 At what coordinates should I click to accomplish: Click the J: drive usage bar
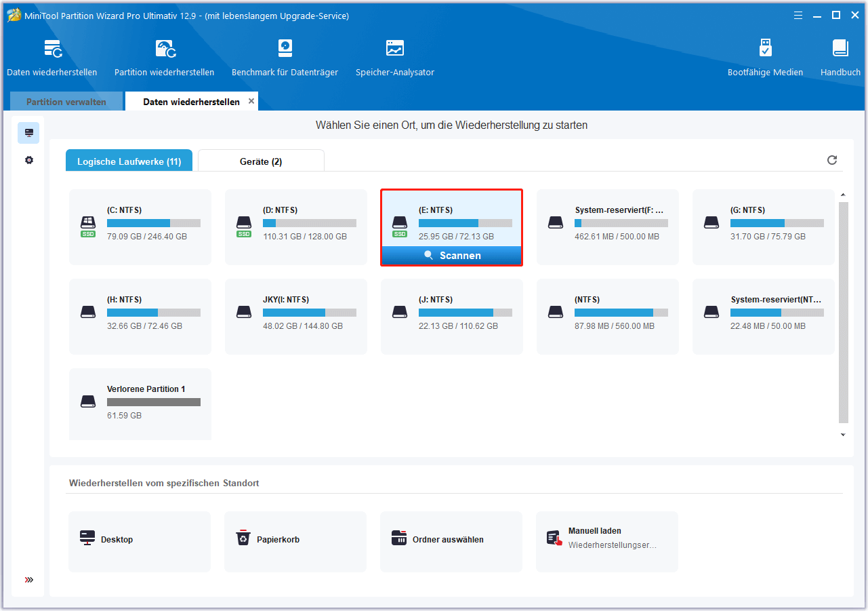click(x=466, y=313)
